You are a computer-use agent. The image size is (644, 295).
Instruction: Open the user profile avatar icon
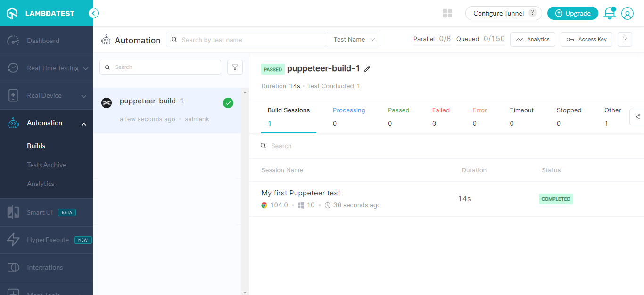[627, 14]
